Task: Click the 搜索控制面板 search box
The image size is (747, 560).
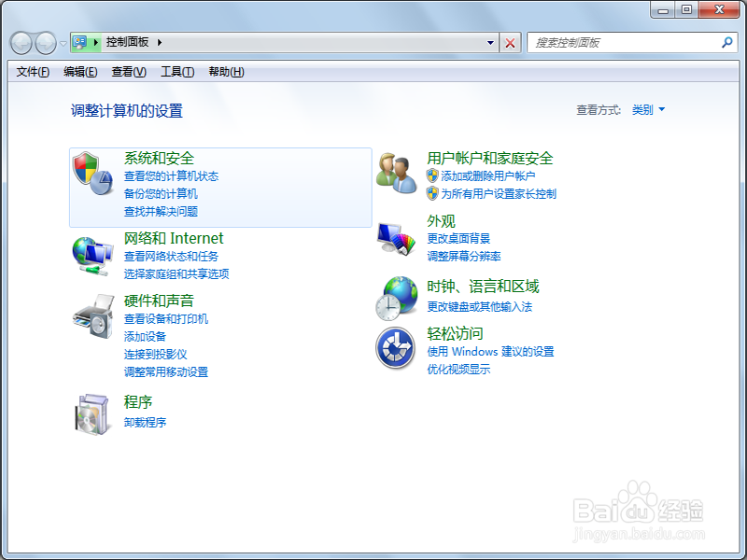Action: tap(632, 43)
